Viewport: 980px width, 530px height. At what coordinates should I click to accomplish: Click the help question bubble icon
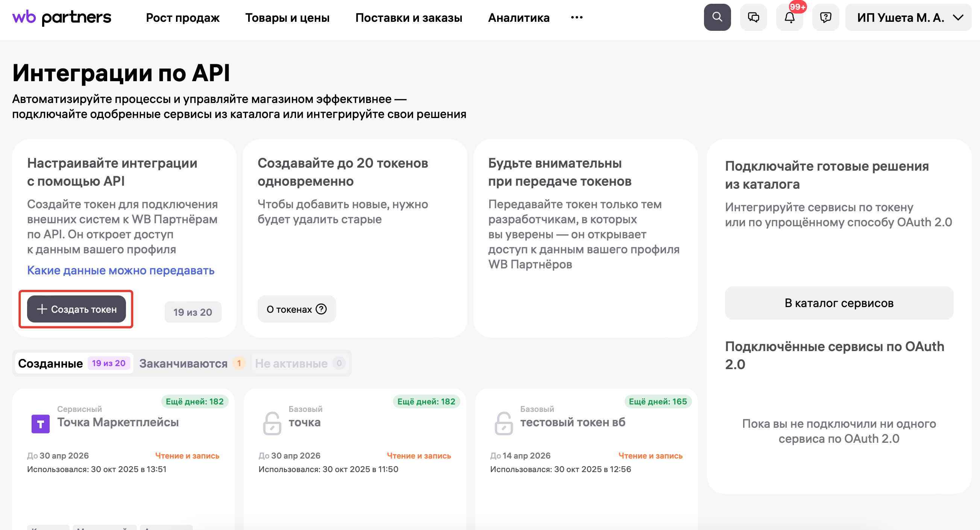[825, 18]
